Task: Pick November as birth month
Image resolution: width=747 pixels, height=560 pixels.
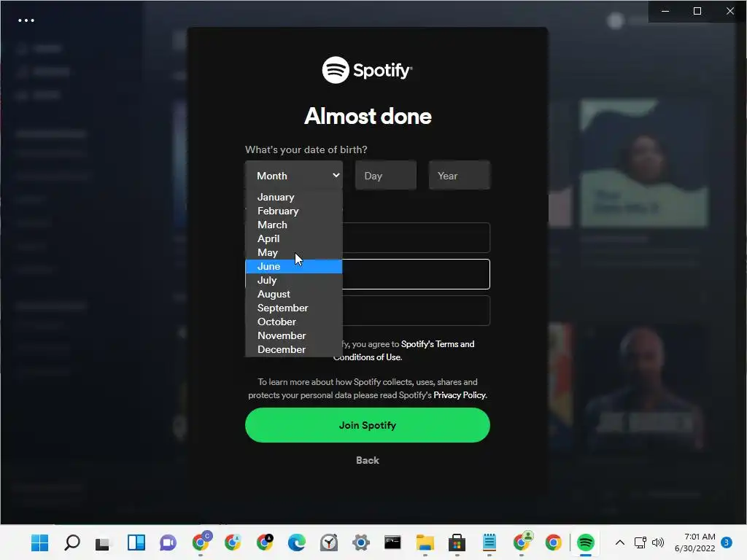Action: (293, 335)
